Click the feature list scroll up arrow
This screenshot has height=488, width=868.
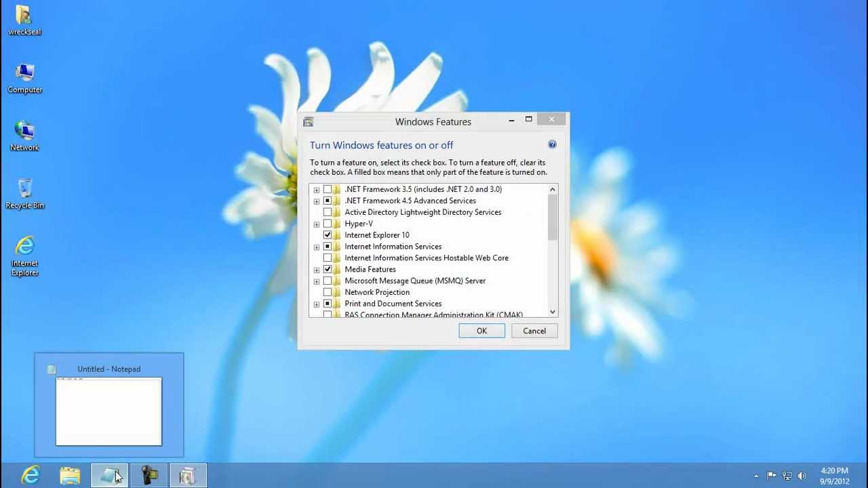553,190
